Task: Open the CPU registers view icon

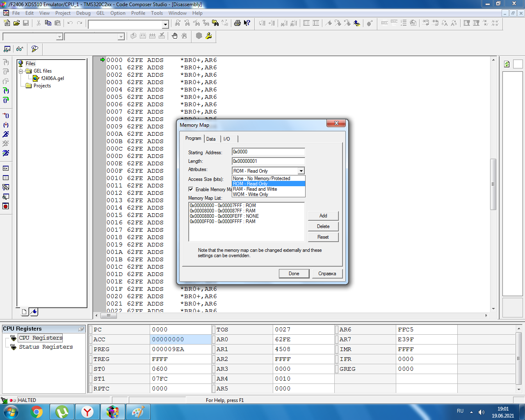Action: point(6,168)
